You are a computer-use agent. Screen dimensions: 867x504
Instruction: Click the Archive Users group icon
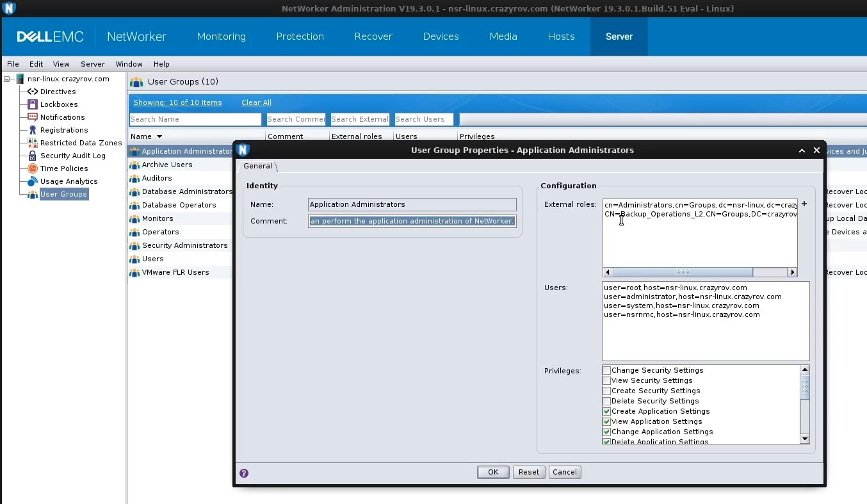tap(134, 165)
